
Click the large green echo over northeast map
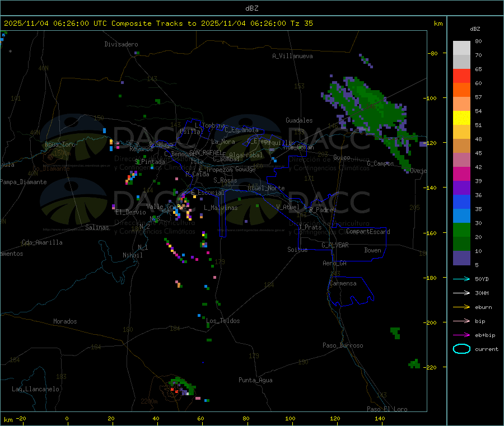tap(370, 109)
